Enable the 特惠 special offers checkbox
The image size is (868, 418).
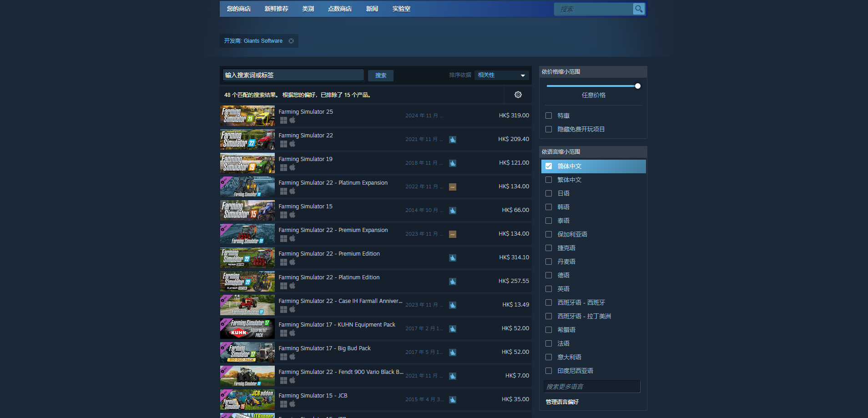(x=549, y=116)
